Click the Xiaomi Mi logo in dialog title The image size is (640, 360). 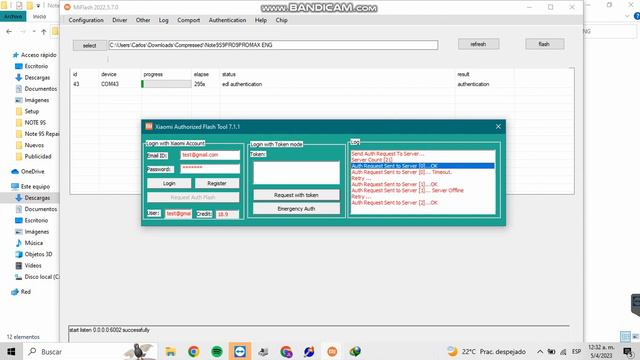pos(149,127)
